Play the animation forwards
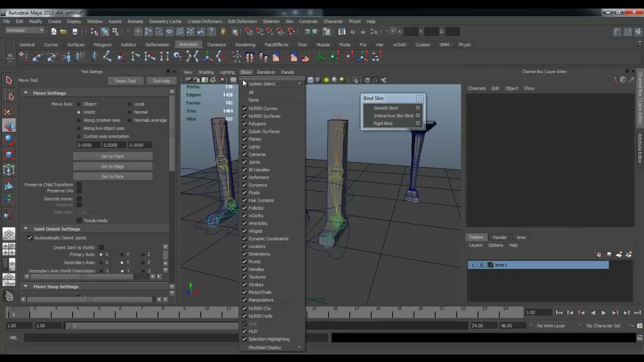The height and width of the screenshot is (362, 644). (604, 313)
